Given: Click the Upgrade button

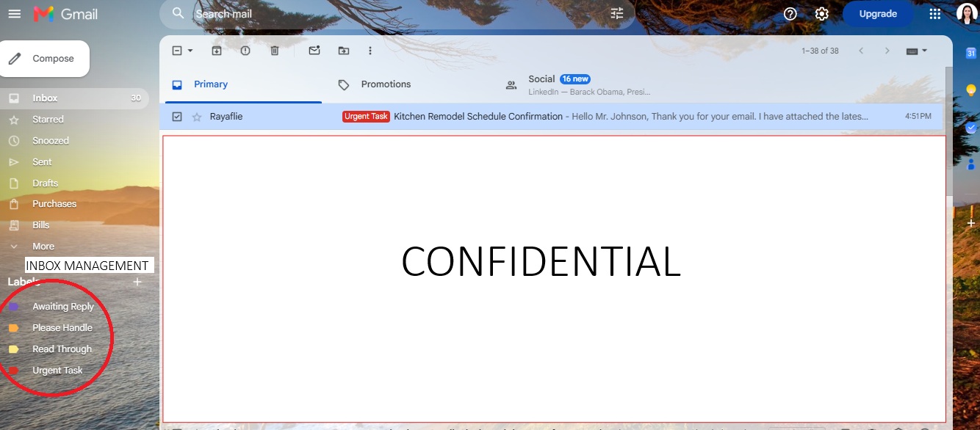Looking at the screenshot, I should (878, 14).
